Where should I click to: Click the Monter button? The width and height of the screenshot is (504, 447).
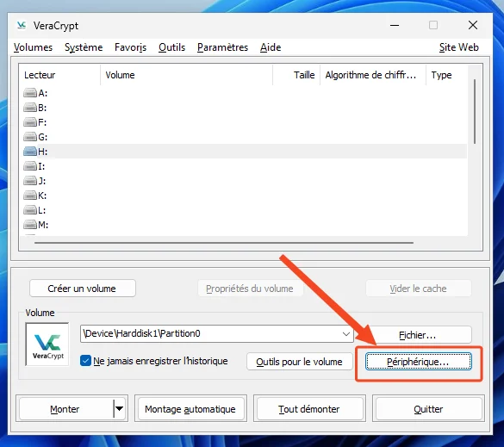pos(65,409)
